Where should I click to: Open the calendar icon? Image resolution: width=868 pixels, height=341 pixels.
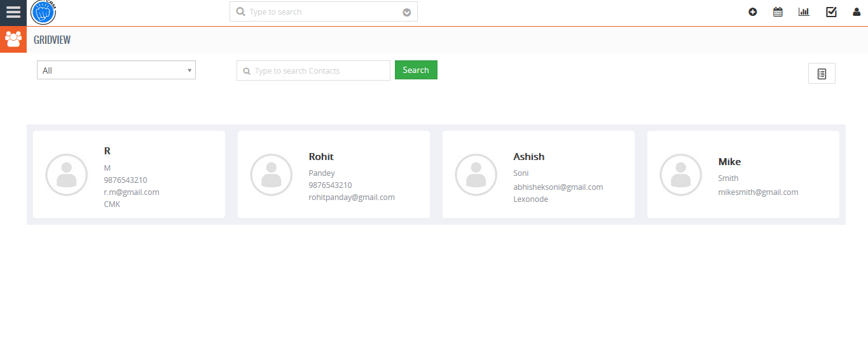pos(778,11)
